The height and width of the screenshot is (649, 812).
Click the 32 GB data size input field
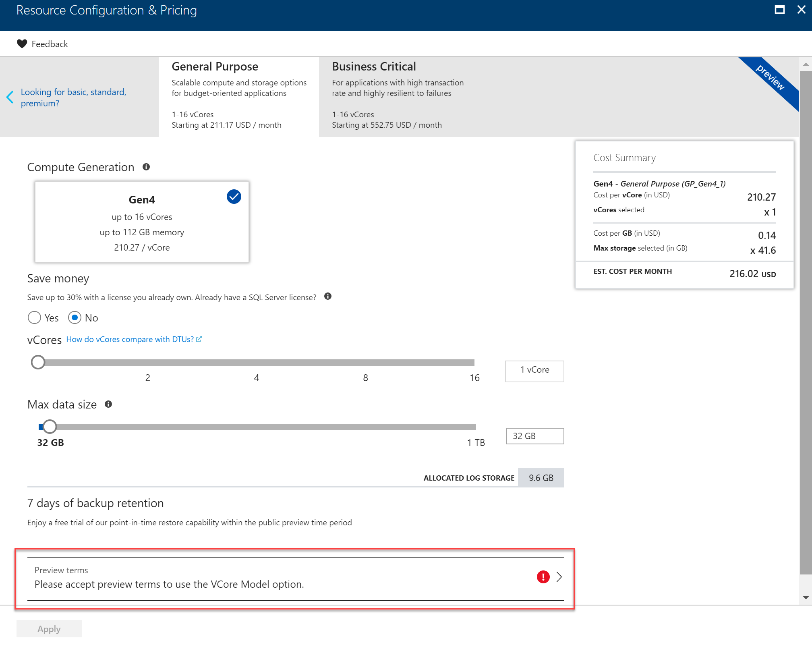(x=534, y=436)
